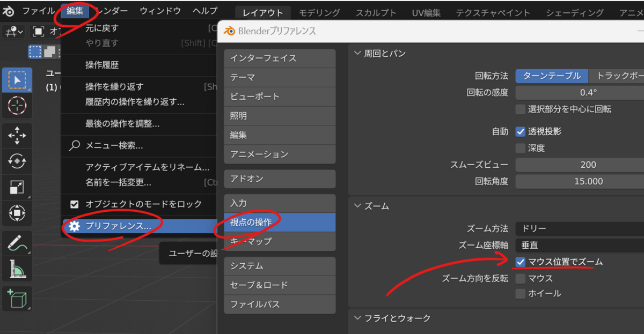Open ビューポート section in Preferences
Image resolution: width=644 pixels, height=334 pixels.
click(280, 97)
